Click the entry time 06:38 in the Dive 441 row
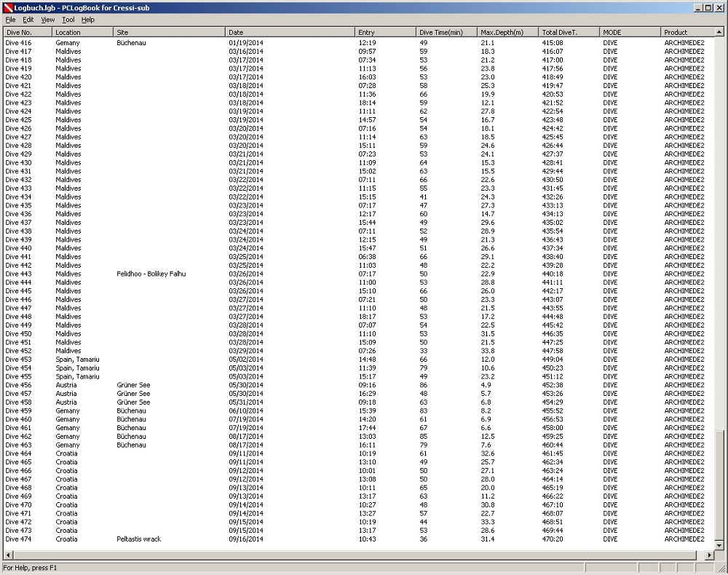The image size is (728, 575). (367, 257)
